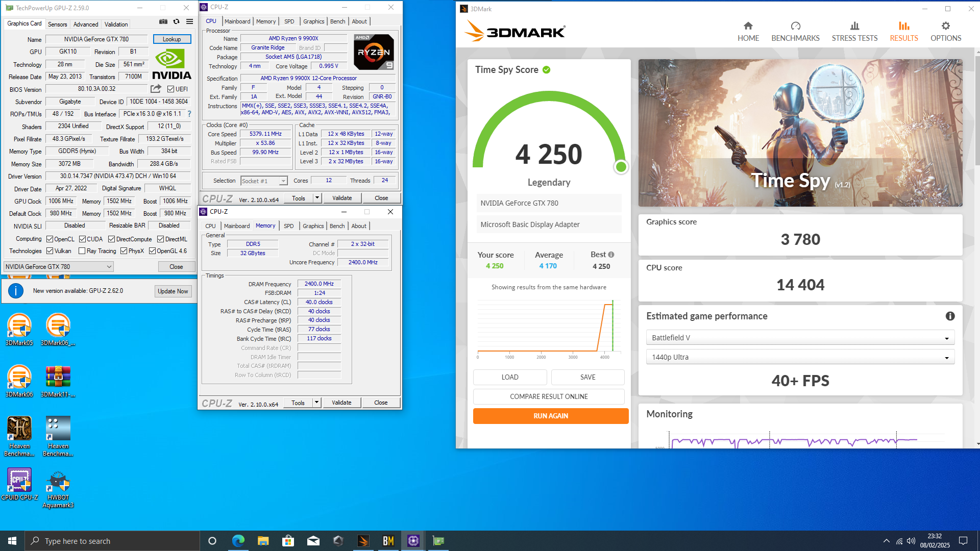980x551 pixels.
Task: Click the Windows Start button
Action: pos(12,541)
